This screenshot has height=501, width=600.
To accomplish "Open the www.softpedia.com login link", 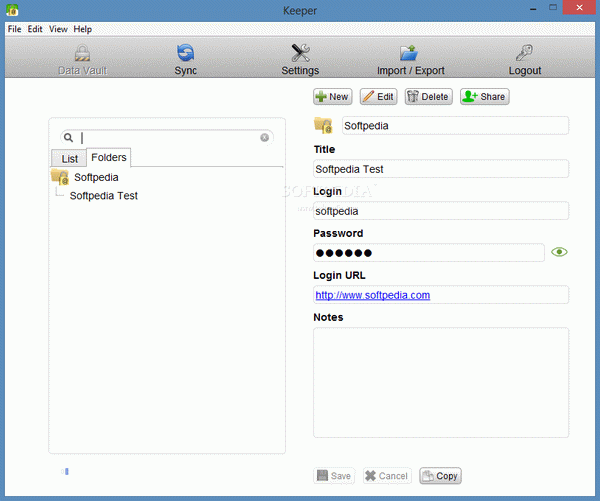I will click(372, 295).
